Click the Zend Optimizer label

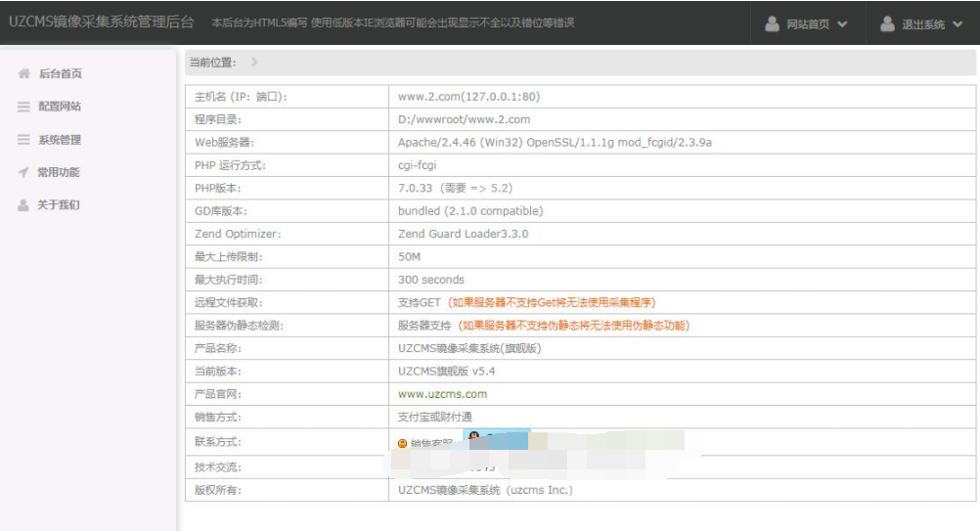tap(238, 234)
